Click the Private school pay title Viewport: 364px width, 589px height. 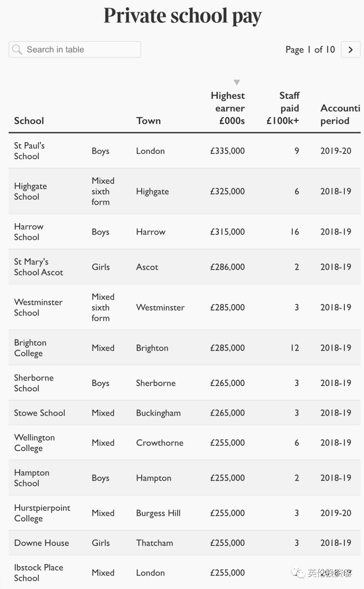182,16
